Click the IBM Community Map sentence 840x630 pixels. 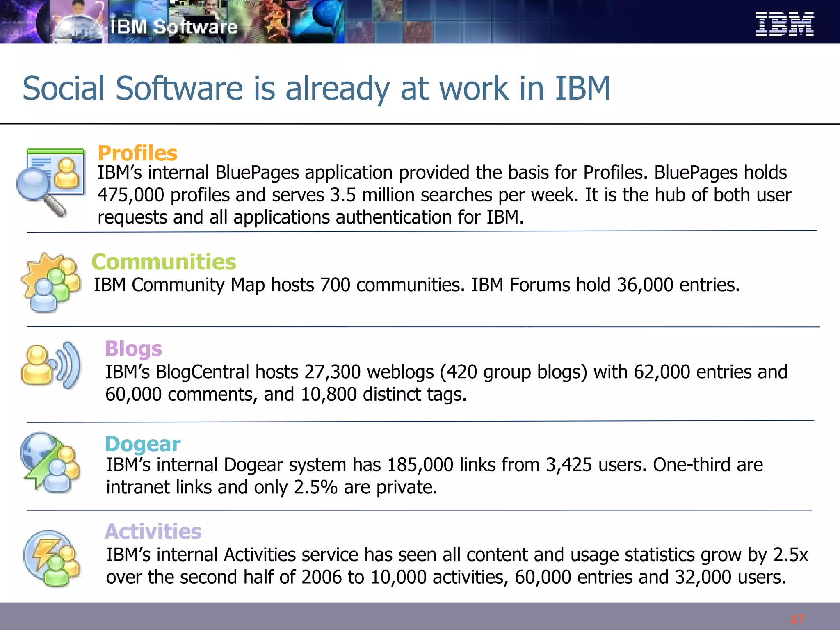[416, 285]
